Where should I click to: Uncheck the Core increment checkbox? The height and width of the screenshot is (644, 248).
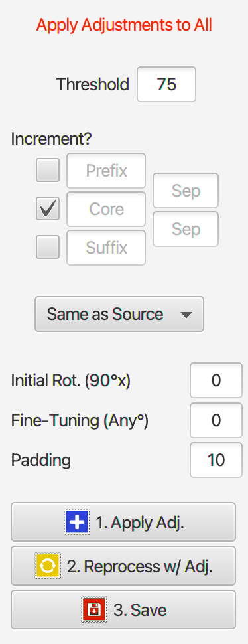[x=48, y=208]
